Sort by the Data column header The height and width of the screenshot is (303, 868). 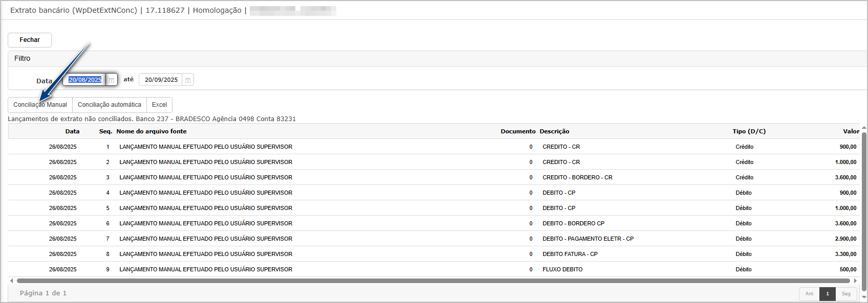72,131
